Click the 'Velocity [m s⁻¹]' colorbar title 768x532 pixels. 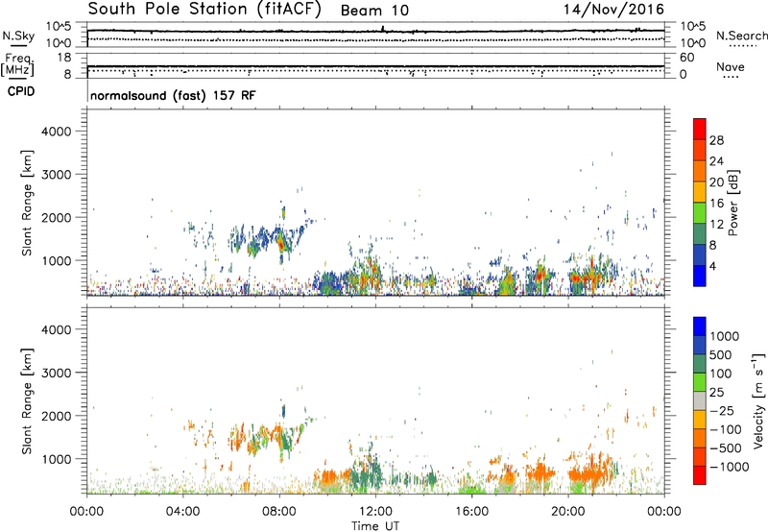pyautogui.click(x=758, y=400)
